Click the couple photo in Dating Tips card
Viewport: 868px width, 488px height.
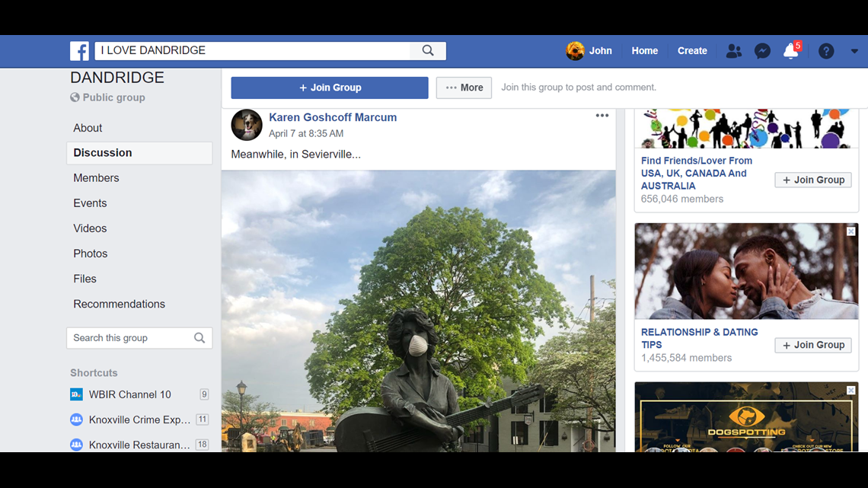click(746, 271)
